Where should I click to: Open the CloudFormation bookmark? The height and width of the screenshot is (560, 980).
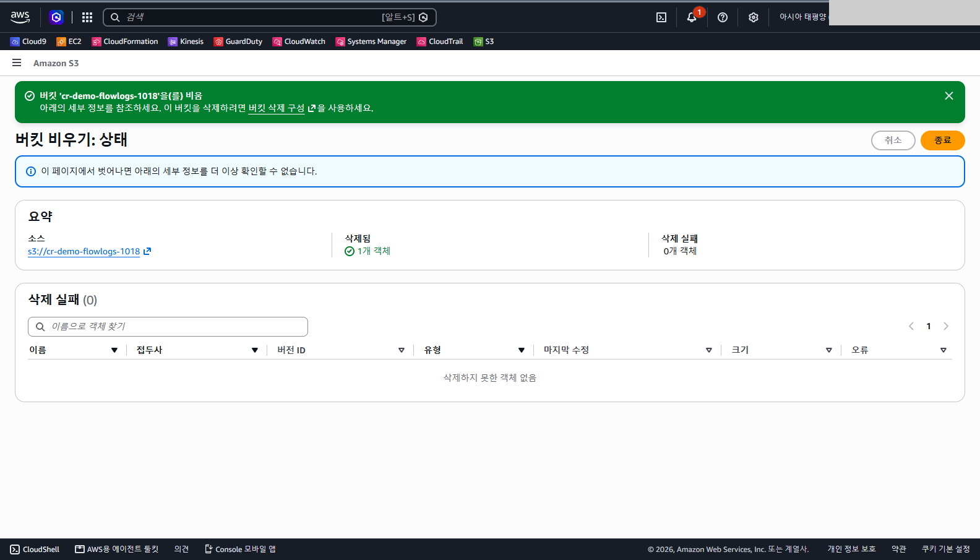coord(125,41)
